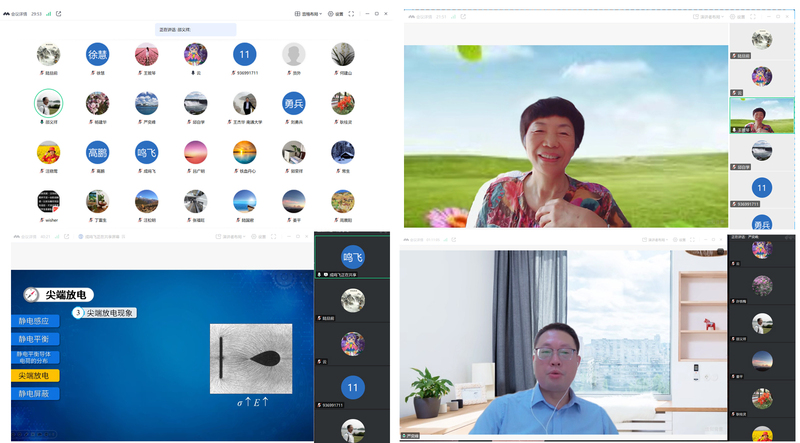
Task: Select the 铁血丹心 sunset-over-water avatar
Action: tap(244, 153)
